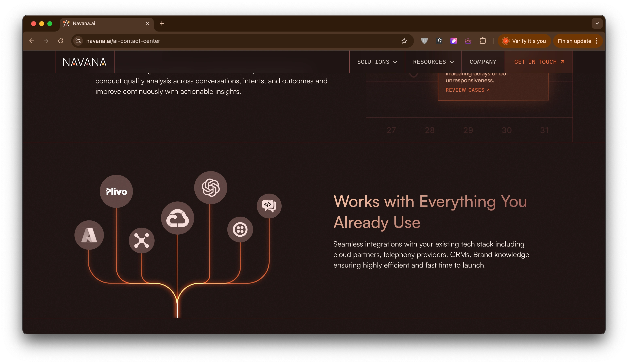
Task: Click the OpenAI logo bubble
Action: point(211,188)
